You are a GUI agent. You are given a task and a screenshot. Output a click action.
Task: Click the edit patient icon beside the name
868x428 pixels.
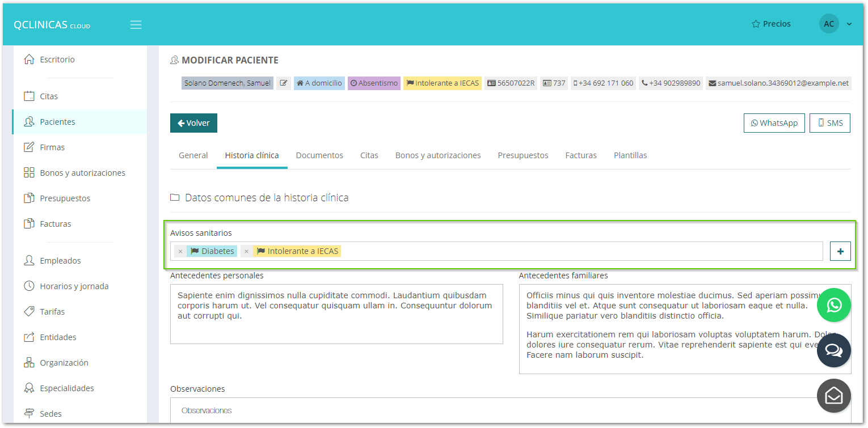pyautogui.click(x=284, y=83)
